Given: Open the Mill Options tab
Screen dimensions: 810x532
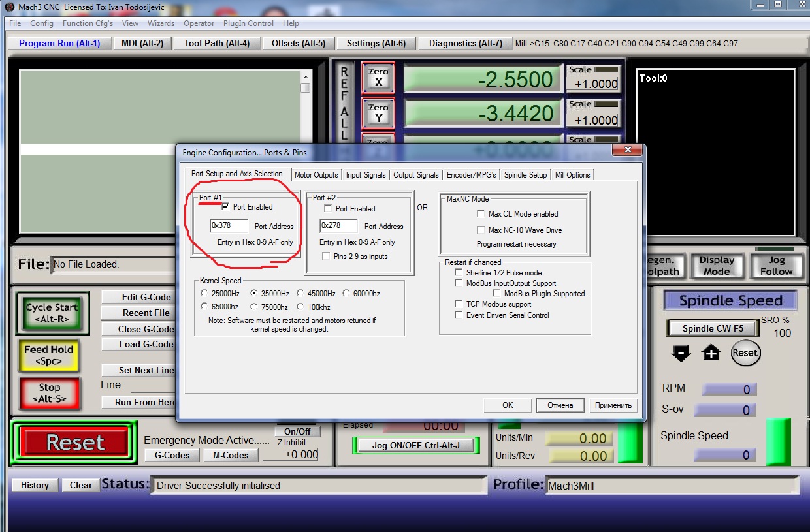Looking at the screenshot, I should [573, 175].
